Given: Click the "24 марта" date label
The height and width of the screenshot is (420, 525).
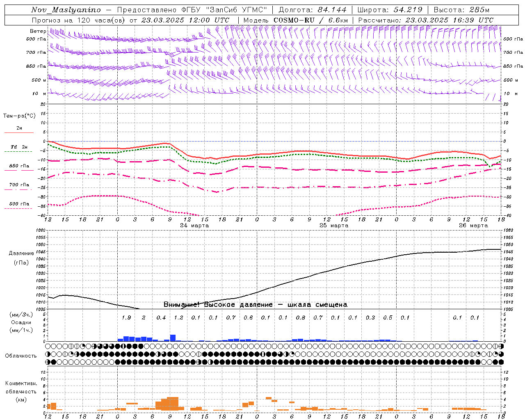Looking at the screenshot, I should (194, 226).
